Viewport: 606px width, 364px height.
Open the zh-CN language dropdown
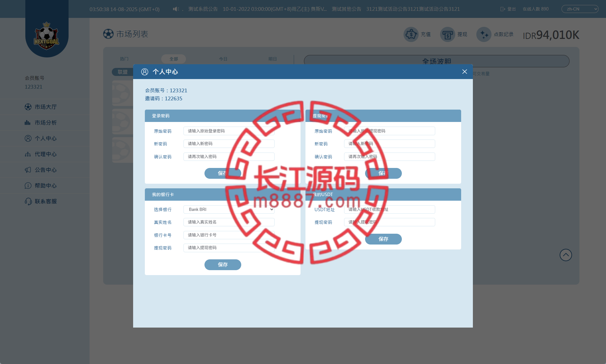point(580,9)
